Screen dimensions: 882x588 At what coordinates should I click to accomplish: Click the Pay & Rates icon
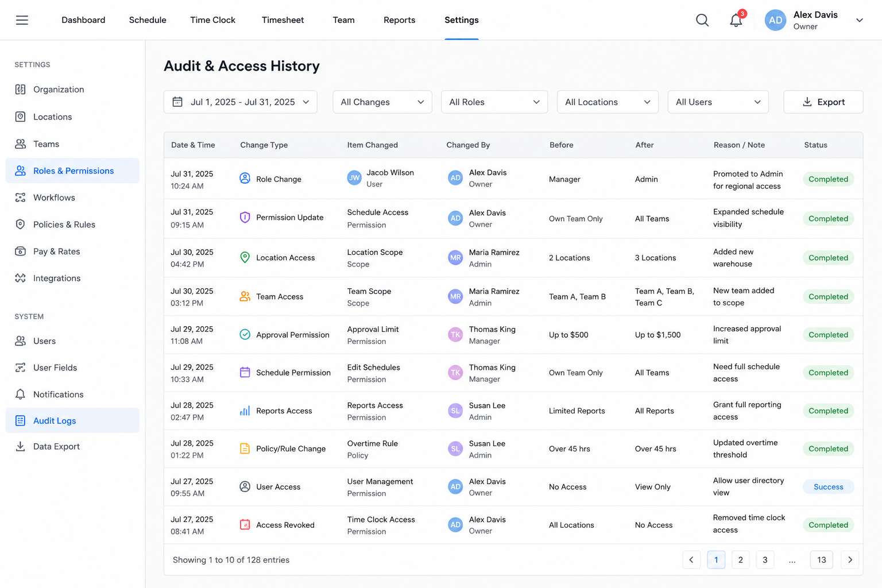20,252
